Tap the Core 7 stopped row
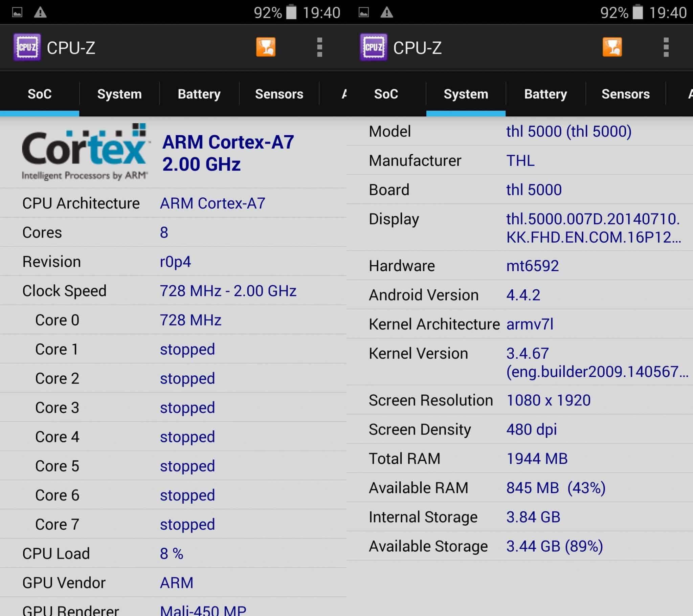The height and width of the screenshot is (616, 693). click(x=173, y=524)
